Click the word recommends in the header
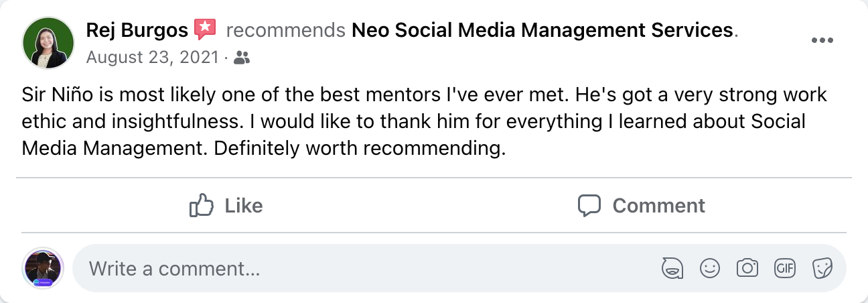 286,30
